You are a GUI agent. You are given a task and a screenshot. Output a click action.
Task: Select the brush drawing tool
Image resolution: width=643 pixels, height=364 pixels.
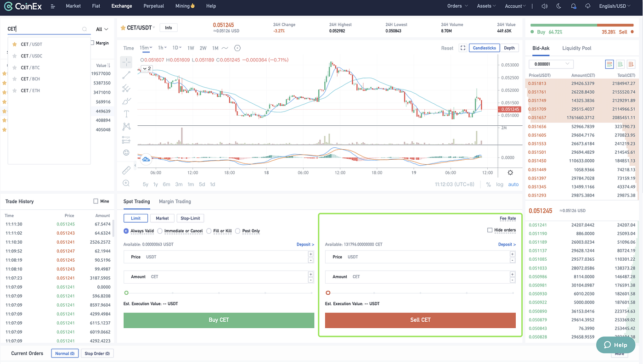(x=126, y=101)
